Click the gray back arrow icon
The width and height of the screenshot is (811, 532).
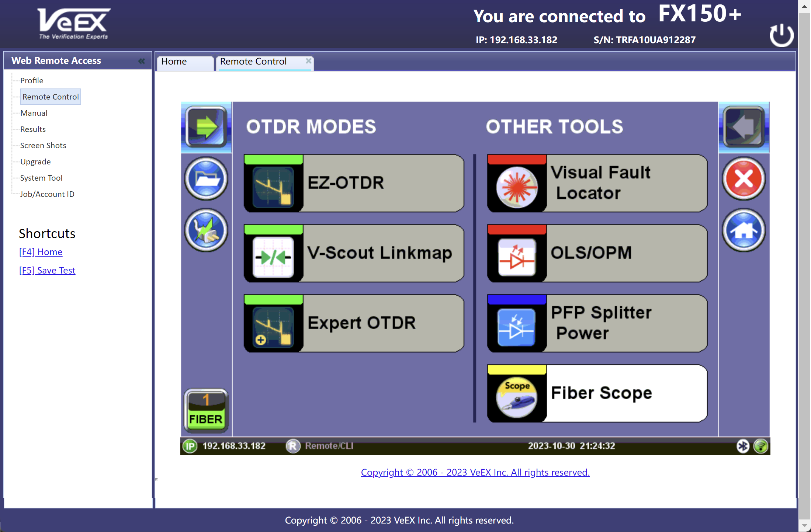click(x=744, y=127)
